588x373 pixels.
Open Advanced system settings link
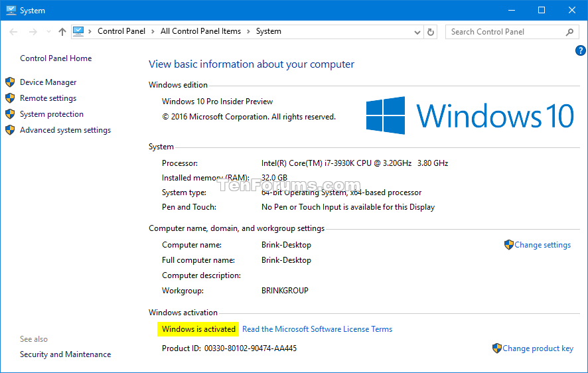point(65,130)
